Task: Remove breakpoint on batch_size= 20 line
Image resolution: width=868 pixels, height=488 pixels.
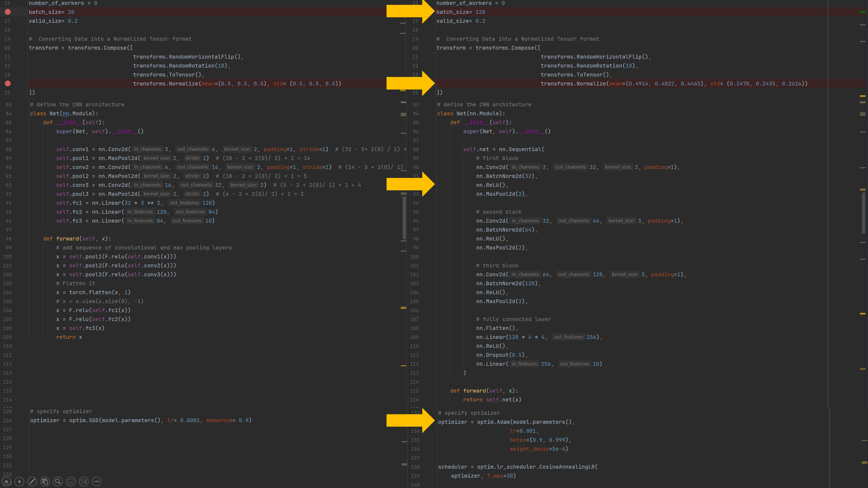Action: pyautogui.click(x=8, y=12)
